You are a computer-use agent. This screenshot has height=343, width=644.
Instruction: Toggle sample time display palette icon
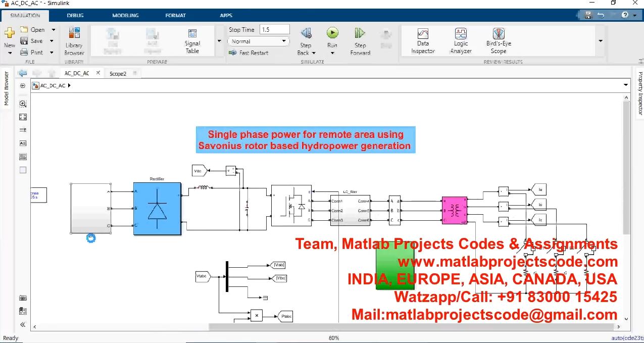[23, 130]
